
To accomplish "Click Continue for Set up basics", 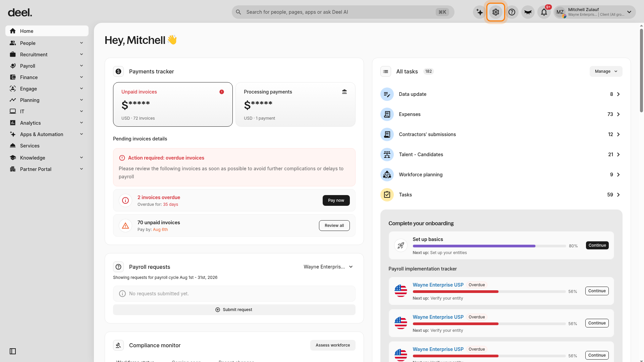I will 597,245.
